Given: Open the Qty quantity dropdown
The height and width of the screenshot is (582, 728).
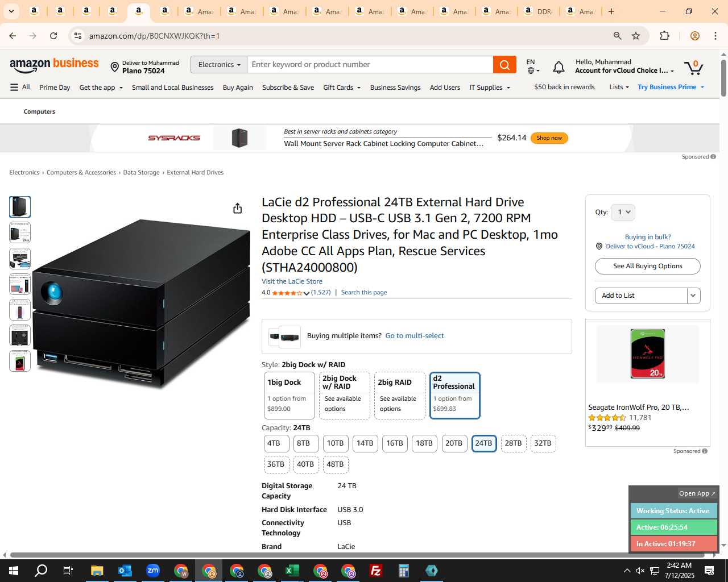Looking at the screenshot, I should (623, 212).
